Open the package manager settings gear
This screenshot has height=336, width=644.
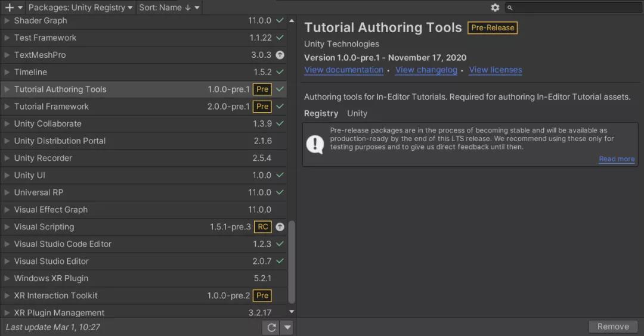click(x=495, y=7)
